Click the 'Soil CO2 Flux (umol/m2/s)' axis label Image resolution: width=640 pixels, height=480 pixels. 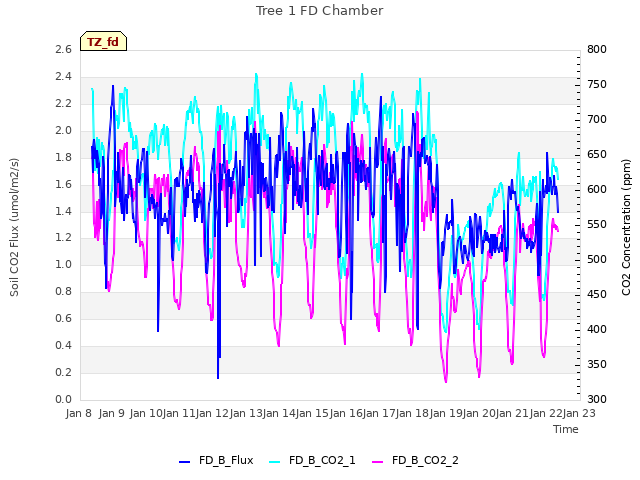click(14, 227)
